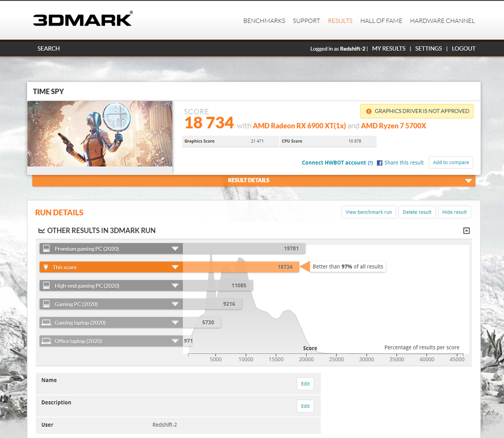Screen dimensions: 504x438
Task: Click the Premium gaming PC 19781 bar
Action: [x=244, y=249]
